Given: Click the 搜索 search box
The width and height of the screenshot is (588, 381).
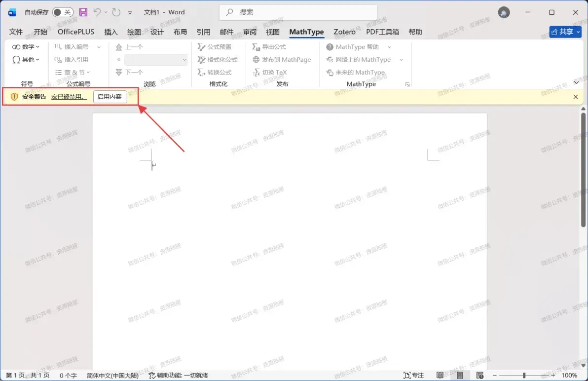Looking at the screenshot, I should coord(298,12).
